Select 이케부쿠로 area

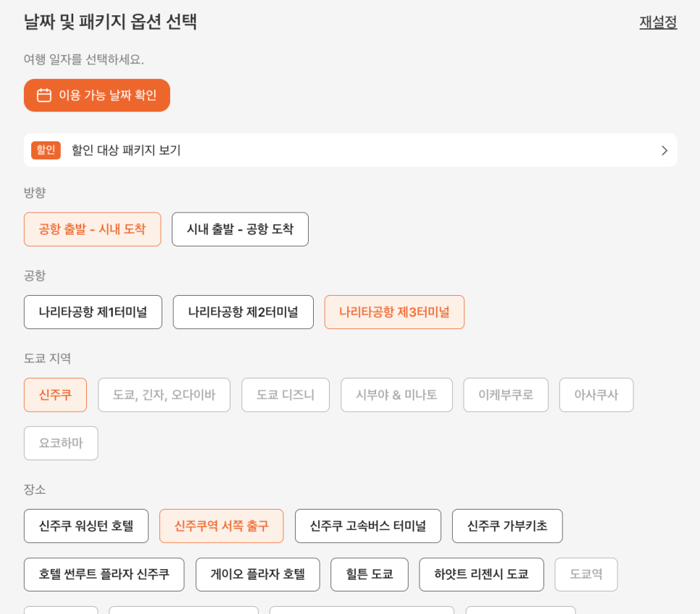[x=506, y=395]
